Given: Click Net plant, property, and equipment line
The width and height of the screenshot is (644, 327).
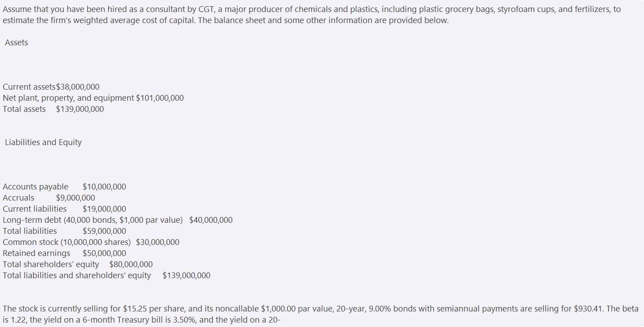Looking at the screenshot, I should [x=93, y=98].
